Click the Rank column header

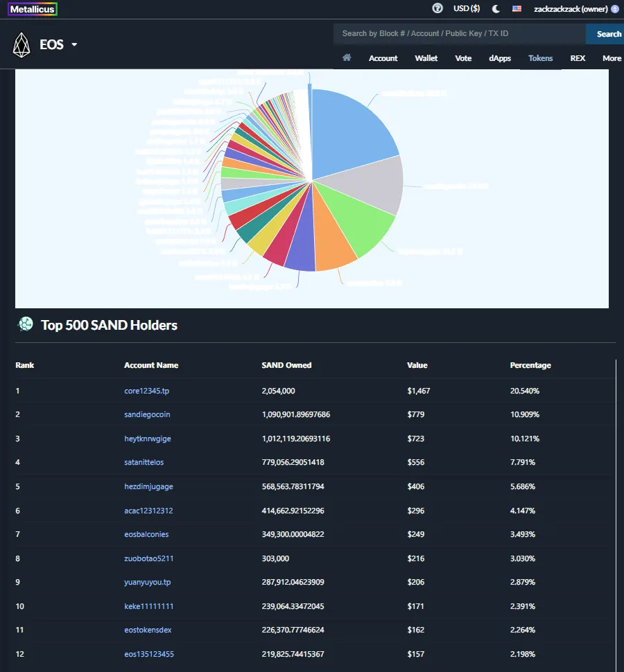click(x=24, y=365)
